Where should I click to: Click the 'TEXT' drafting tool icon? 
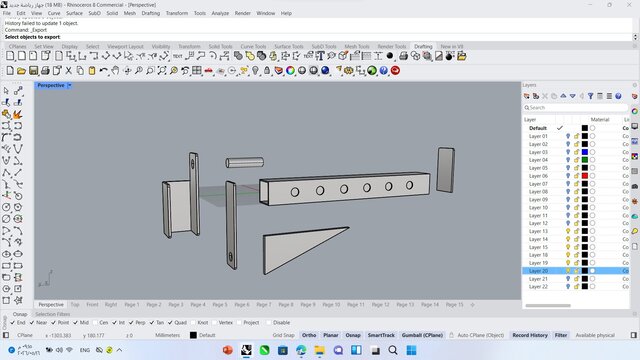point(178,56)
